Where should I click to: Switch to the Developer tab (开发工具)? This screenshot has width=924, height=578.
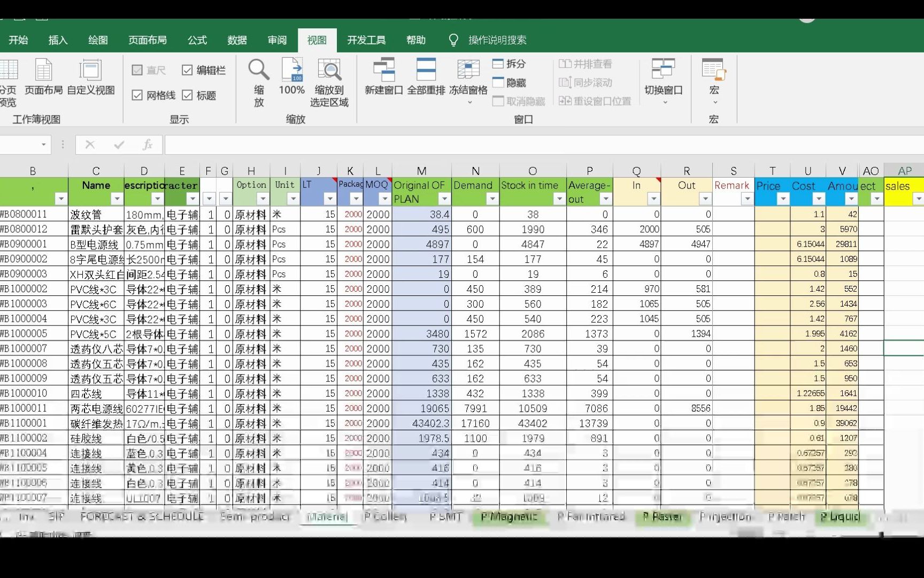(366, 40)
